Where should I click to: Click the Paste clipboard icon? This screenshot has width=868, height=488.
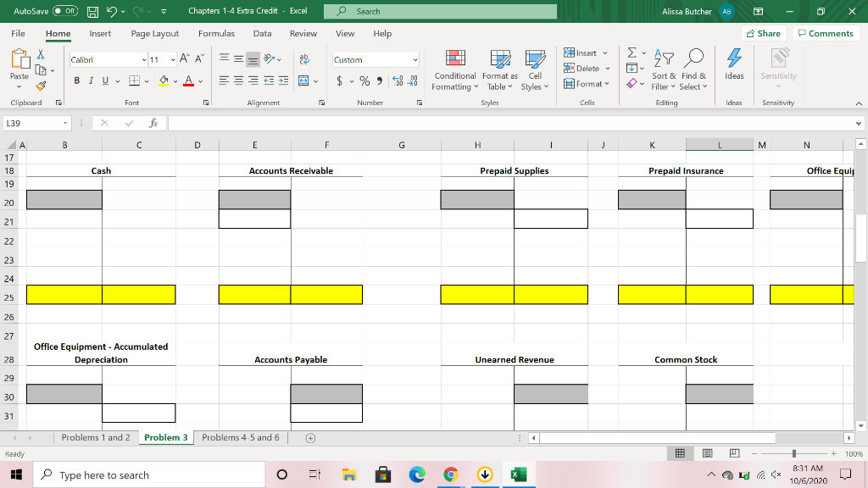click(x=19, y=59)
